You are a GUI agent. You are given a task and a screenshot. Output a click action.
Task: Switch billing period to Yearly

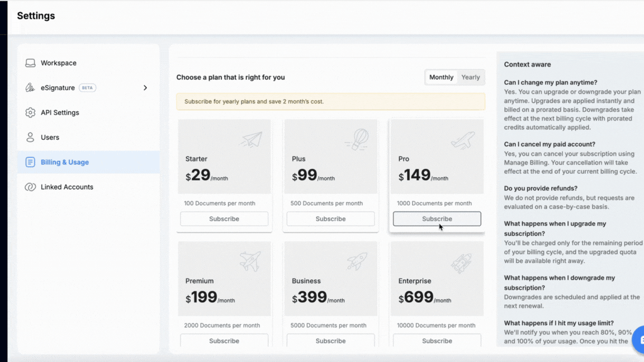coord(470,77)
